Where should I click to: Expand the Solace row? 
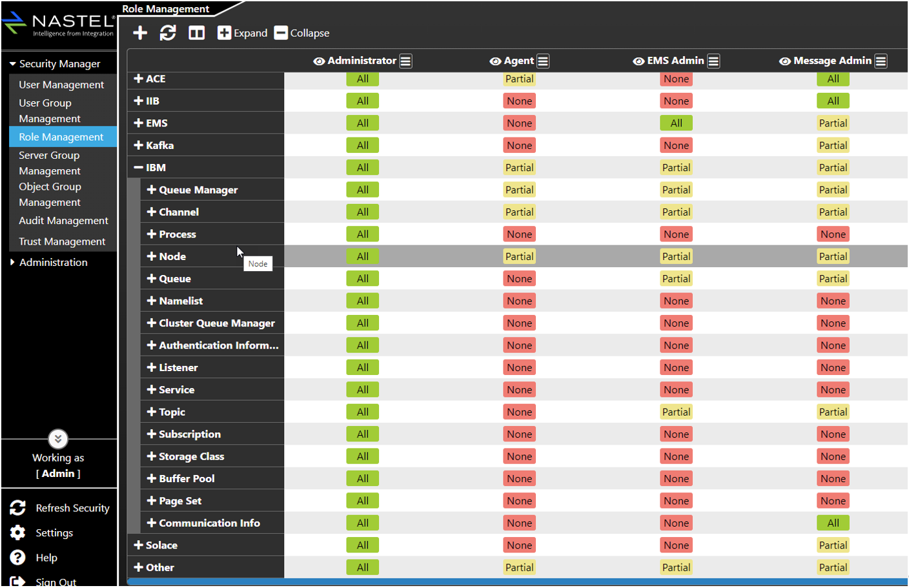click(138, 545)
